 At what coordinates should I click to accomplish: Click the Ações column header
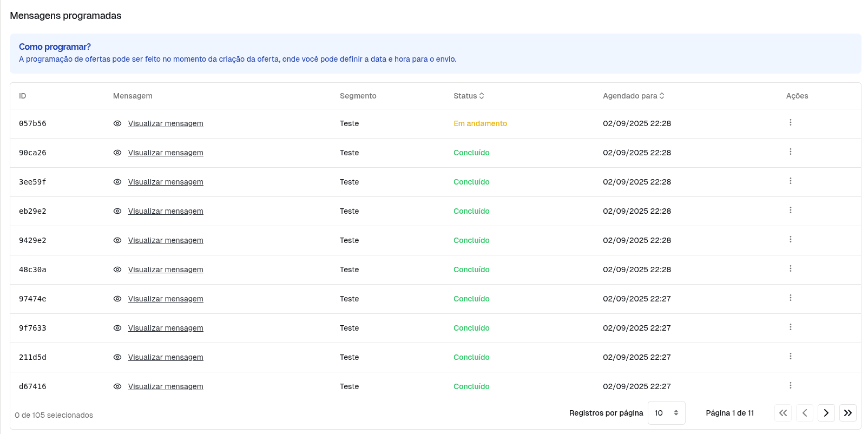(x=797, y=96)
